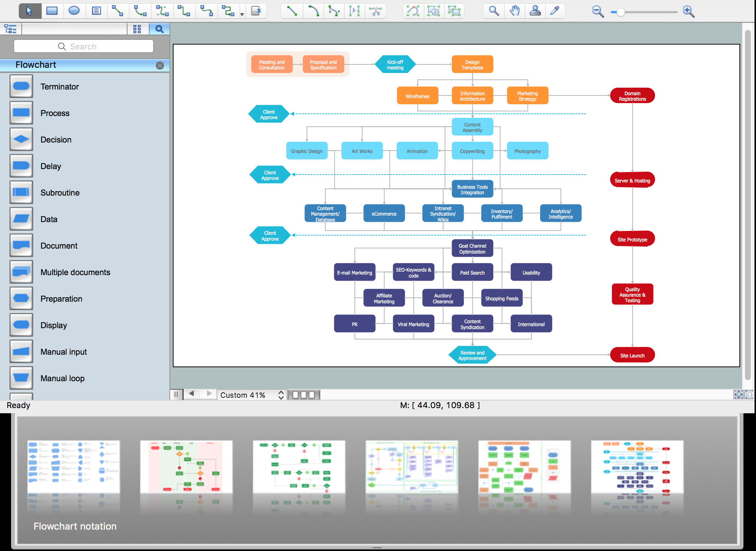Click the previous page navigation arrow
This screenshot has height=551, width=756.
191,394
